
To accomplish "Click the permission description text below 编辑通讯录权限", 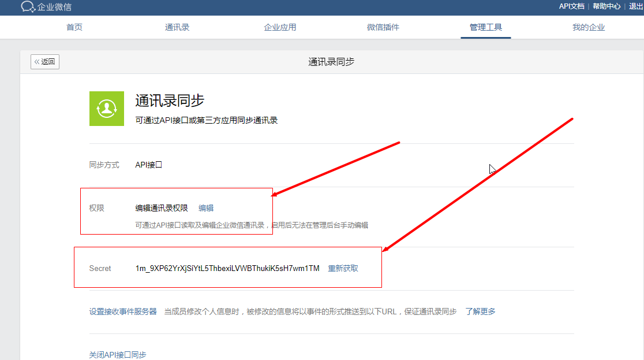I will point(252,225).
